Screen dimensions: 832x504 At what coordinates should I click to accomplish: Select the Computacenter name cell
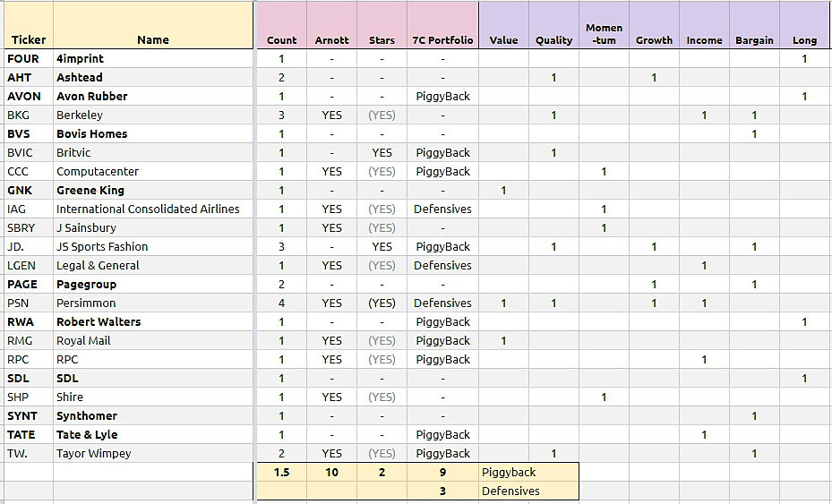point(153,171)
